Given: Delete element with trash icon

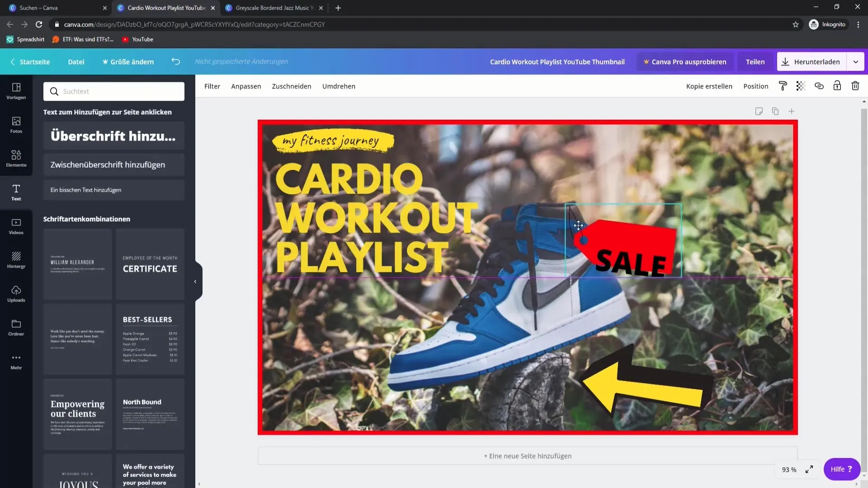Looking at the screenshot, I should pos(855,86).
